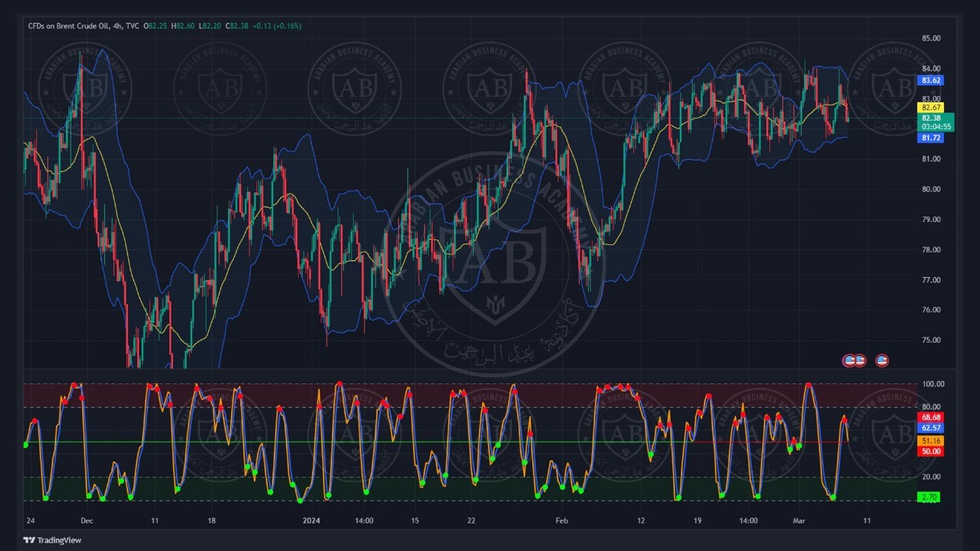
Task: Click the 'Feb' label on the time axis
Action: [562, 521]
